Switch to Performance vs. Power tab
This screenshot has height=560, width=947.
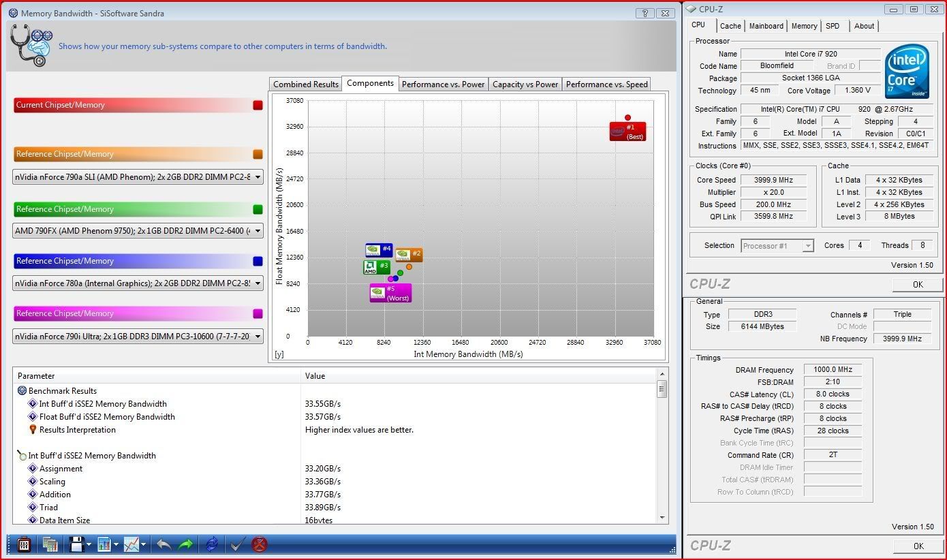tap(443, 84)
